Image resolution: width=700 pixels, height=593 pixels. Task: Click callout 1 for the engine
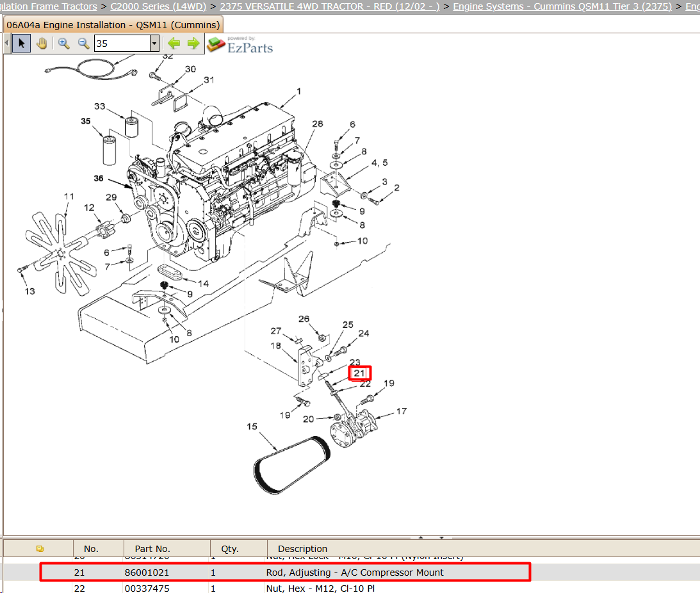[298, 91]
